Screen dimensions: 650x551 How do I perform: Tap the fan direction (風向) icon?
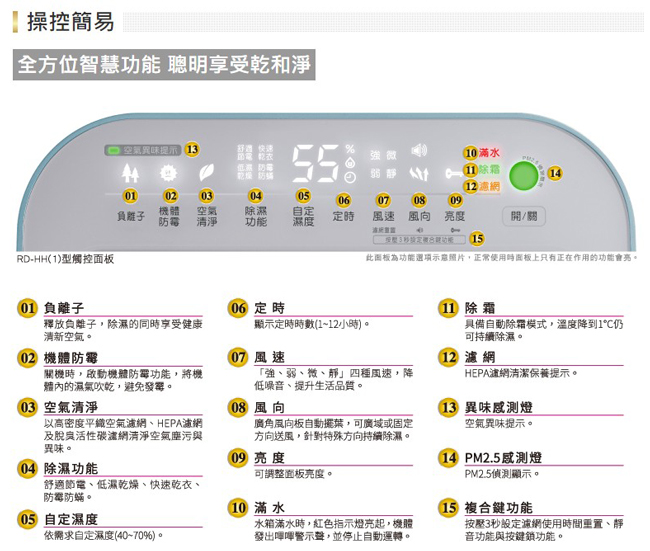tap(420, 176)
